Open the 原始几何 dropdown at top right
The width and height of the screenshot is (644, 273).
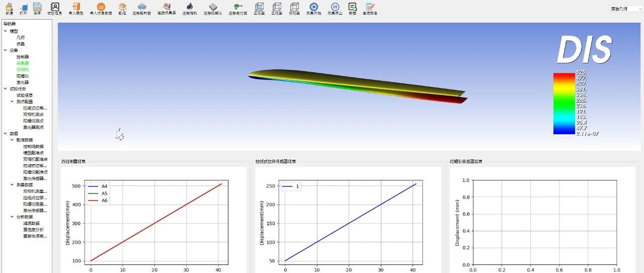[626, 9]
